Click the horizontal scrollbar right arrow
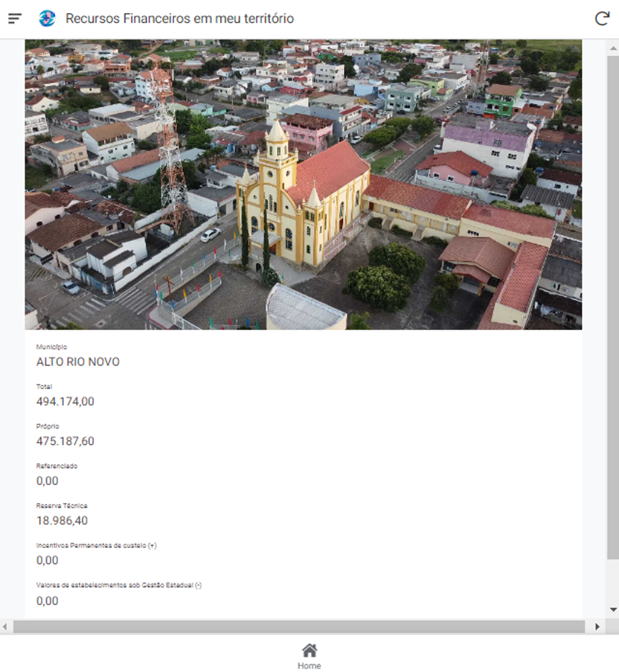 point(597,626)
